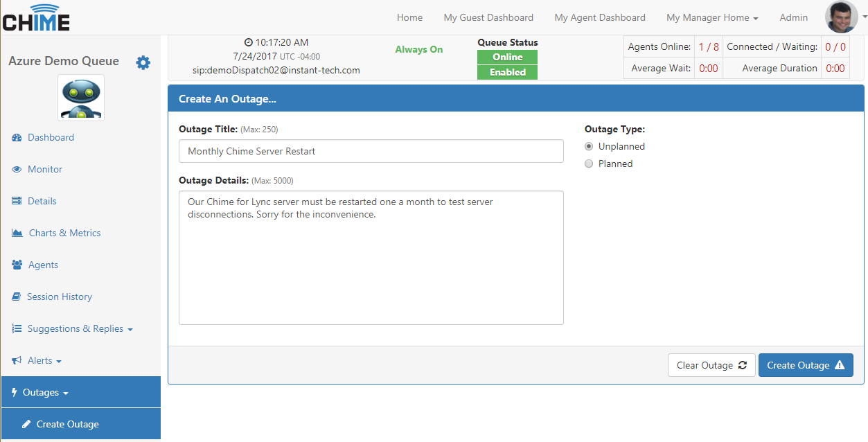Open the Agents list in the sidebar
The height and width of the screenshot is (442, 868).
(43, 265)
